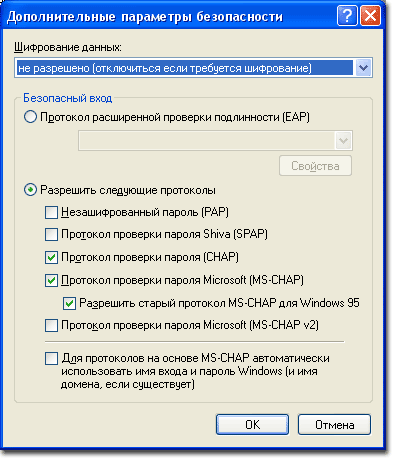400x460 pixels.
Task: Click the Шифрование данных label
Action: click(68, 47)
